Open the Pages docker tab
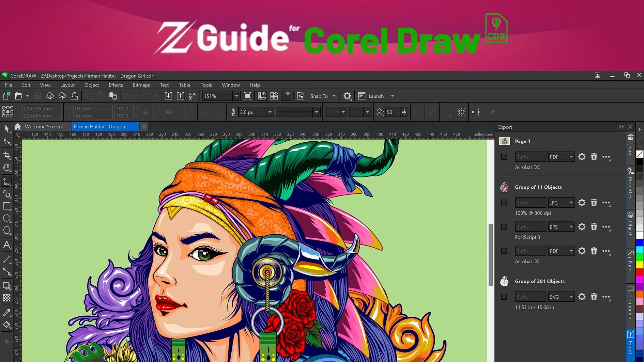 [x=630, y=262]
